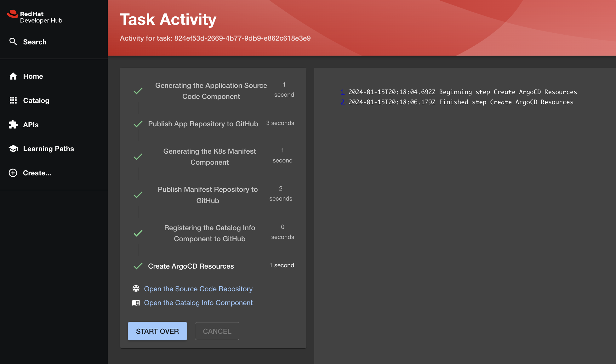This screenshot has width=616, height=364.
Task: Select the Create ArgoCD Resources step
Action: point(191,266)
